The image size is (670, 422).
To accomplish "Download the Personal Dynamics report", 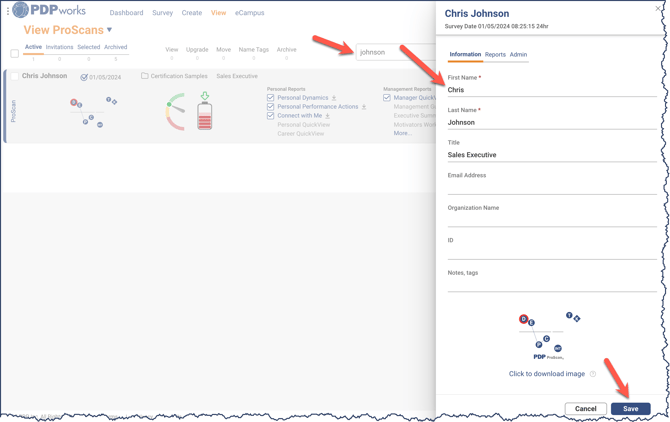I will click(334, 98).
